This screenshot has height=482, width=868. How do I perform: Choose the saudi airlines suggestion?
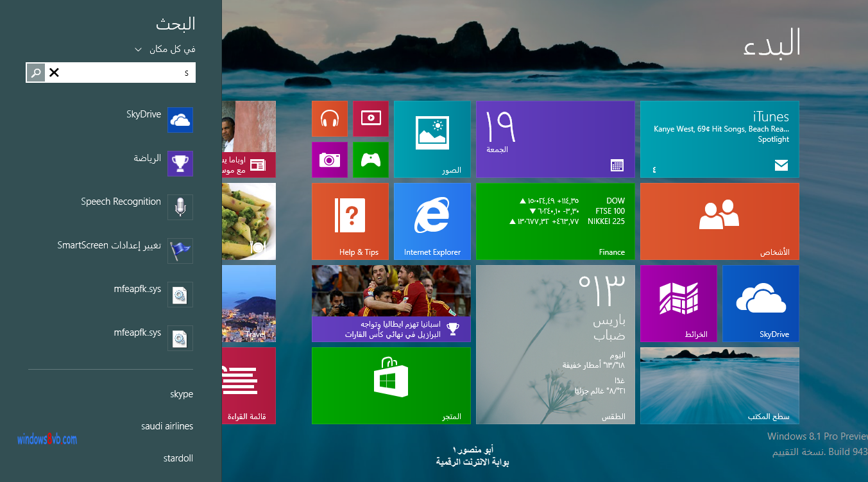point(167,426)
